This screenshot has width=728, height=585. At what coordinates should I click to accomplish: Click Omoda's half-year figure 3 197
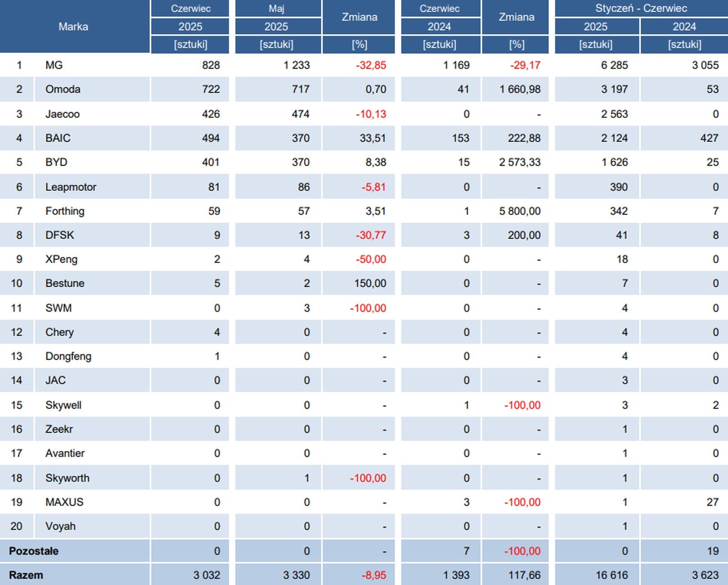(x=614, y=89)
